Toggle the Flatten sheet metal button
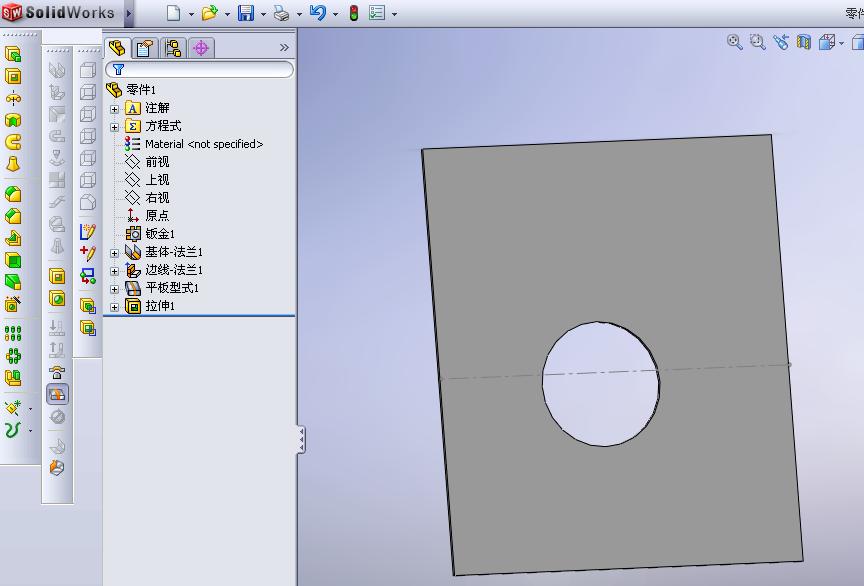The width and height of the screenshot is (864, 586). [x=57, y=394]
